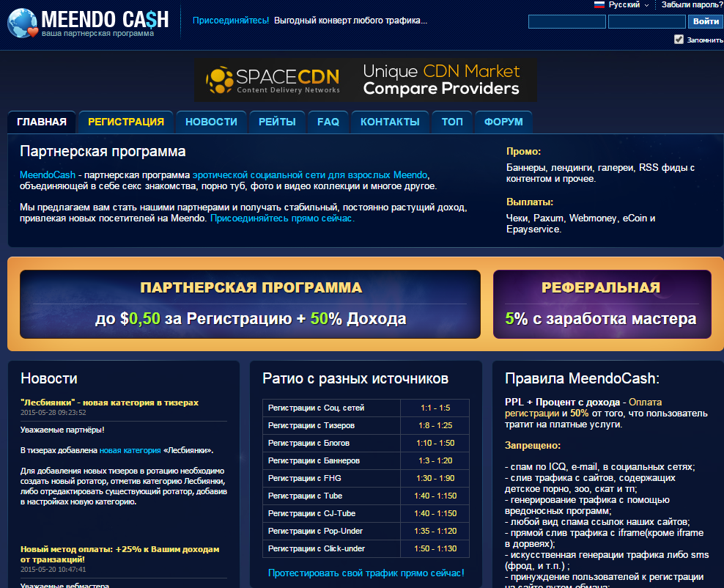Click the Войти login button
724x588 pixels.
point(706,21)
